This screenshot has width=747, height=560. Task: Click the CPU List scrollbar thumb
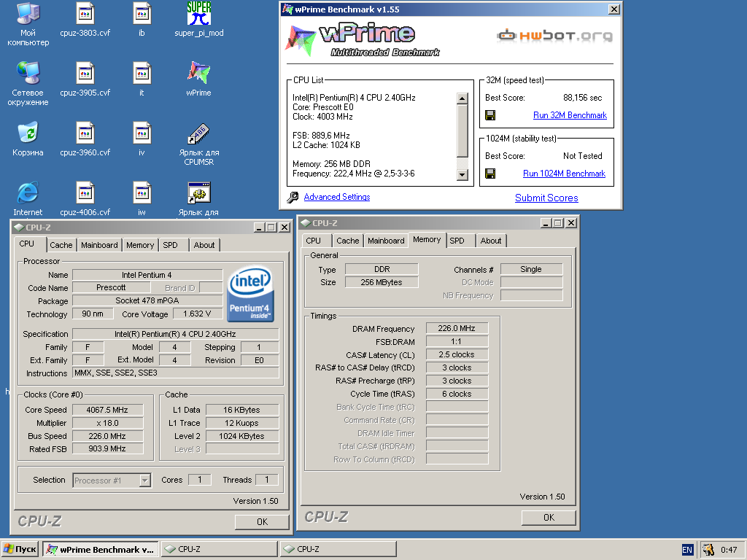coord(462,131)
